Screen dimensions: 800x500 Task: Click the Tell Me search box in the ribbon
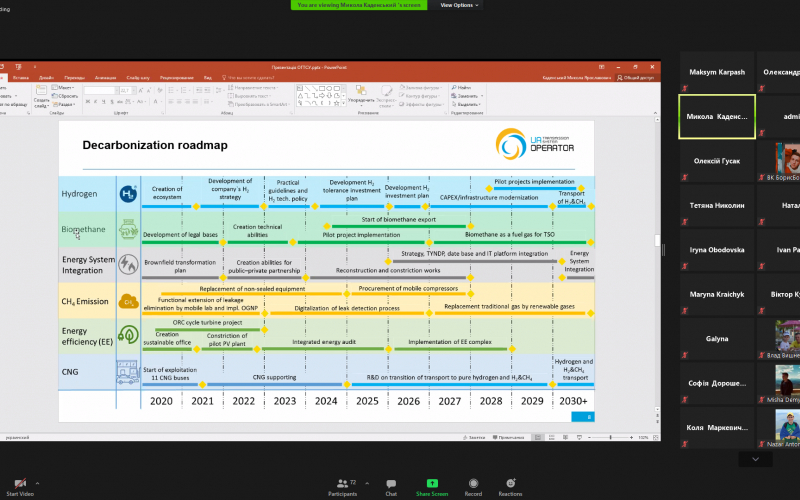tap(248, 78)
